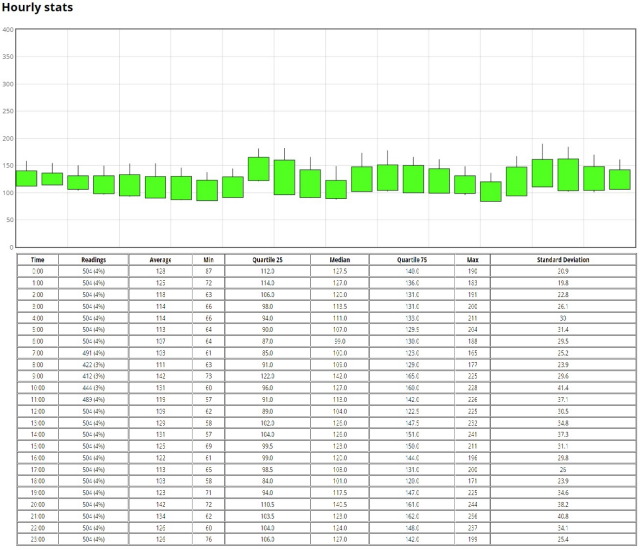The width and height of the screenshot is (640, 550).
Task: Click the leftmost green box in the chart
Action: tap(26, 178)
